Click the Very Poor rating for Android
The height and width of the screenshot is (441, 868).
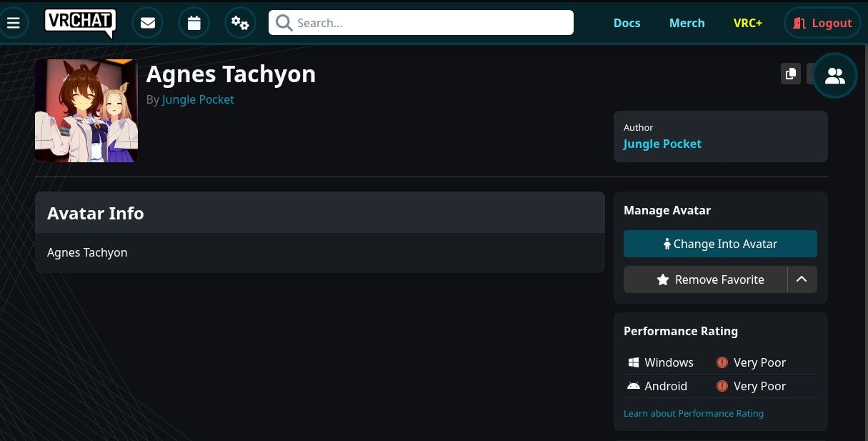tap(759, 386)
